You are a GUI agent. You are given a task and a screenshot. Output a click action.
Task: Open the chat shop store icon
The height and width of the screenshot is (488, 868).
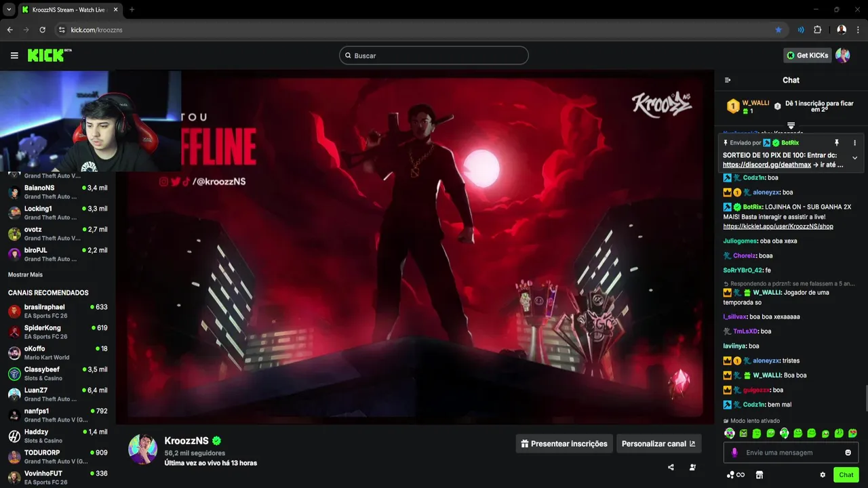tap(759, 475)
